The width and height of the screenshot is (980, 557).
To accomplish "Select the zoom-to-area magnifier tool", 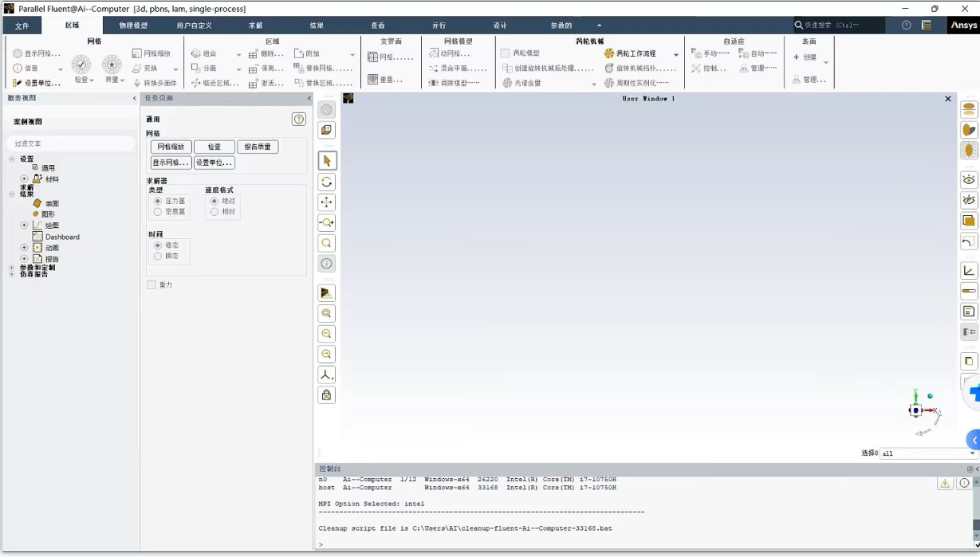I will point(327,243).
